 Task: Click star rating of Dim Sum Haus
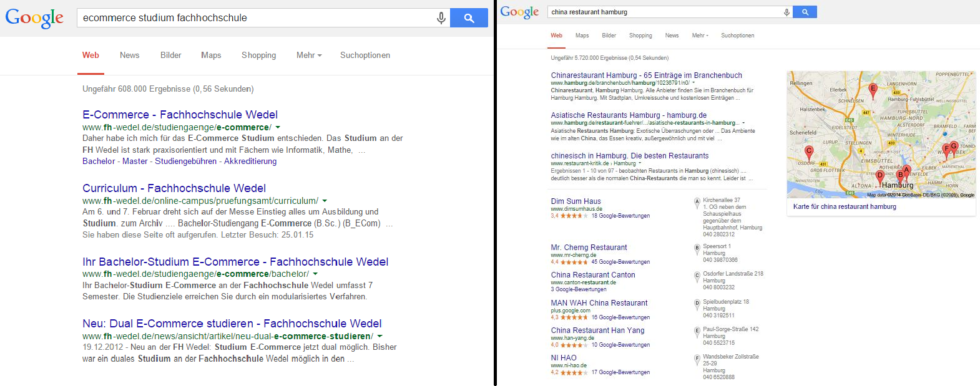coord(574,216)
